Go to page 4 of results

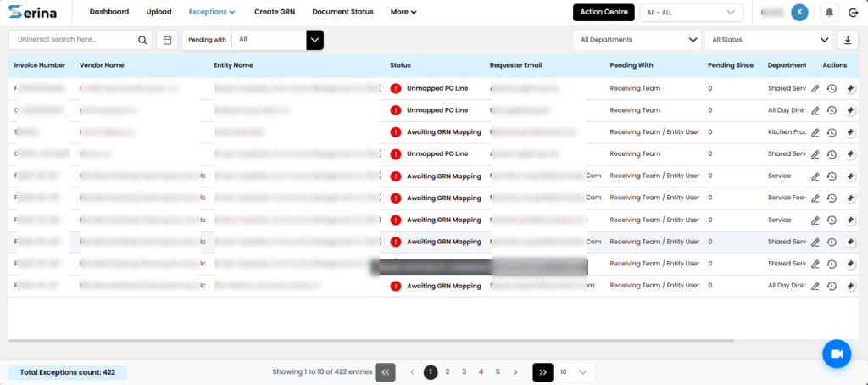point(481,372)
